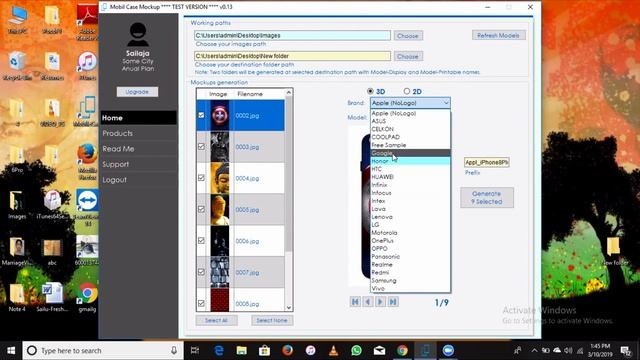
Task: Open Microsoft Store in taskbar
Action: click(264, 350)
